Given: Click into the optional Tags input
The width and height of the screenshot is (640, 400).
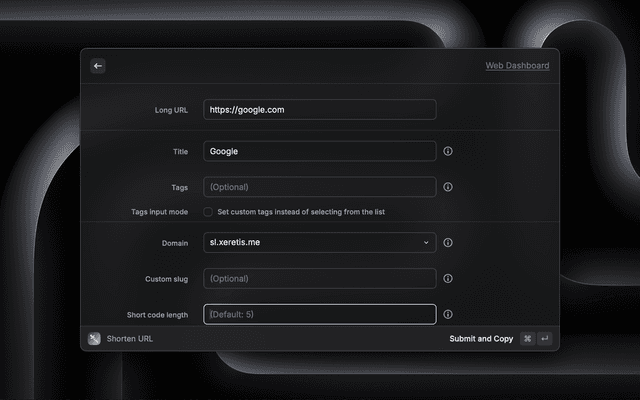Looking at the screenshot, I should (x=319, y=187).
